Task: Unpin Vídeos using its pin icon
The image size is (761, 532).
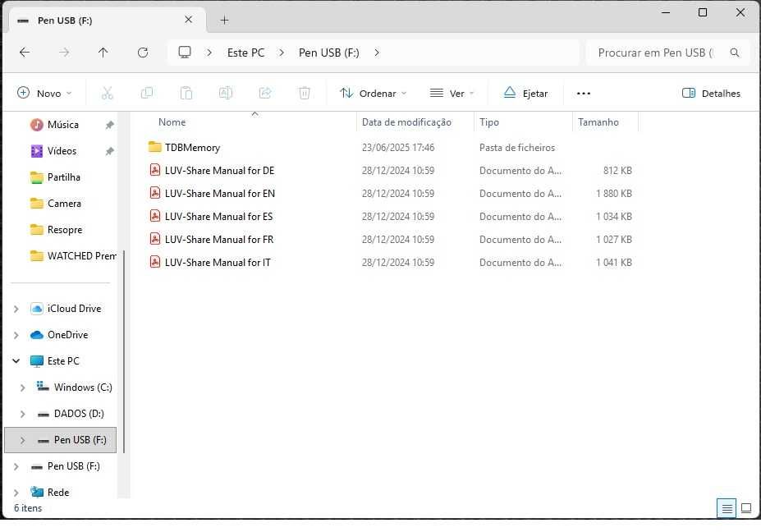Action: click(110, 151)
